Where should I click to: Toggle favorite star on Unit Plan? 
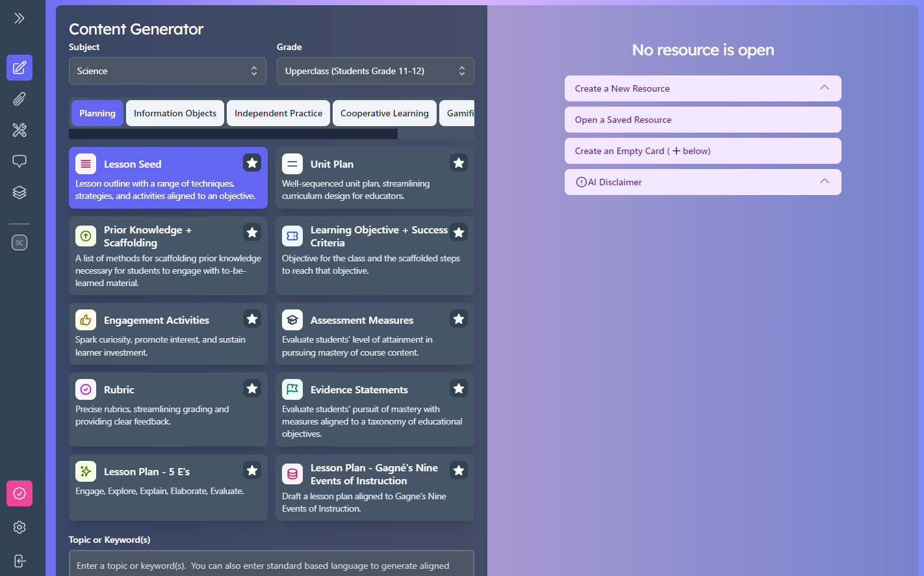point(459,163)
